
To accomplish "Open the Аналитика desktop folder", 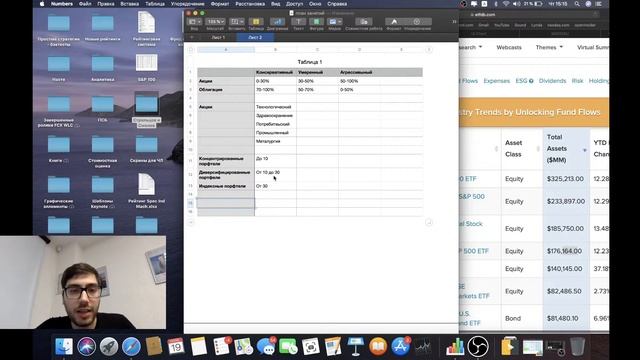I will 102,68.
